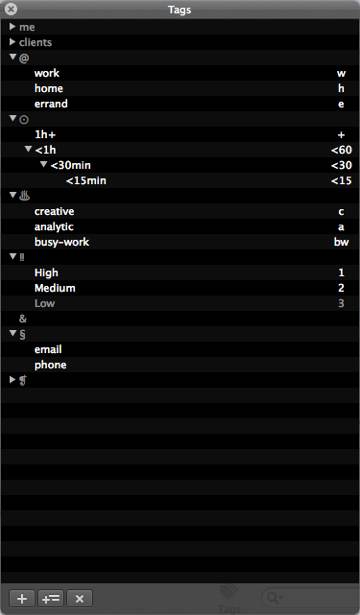Expand the last collapsed paragraph-symbol group
This screenshot has height=615, width=360.
coord(13,380)
